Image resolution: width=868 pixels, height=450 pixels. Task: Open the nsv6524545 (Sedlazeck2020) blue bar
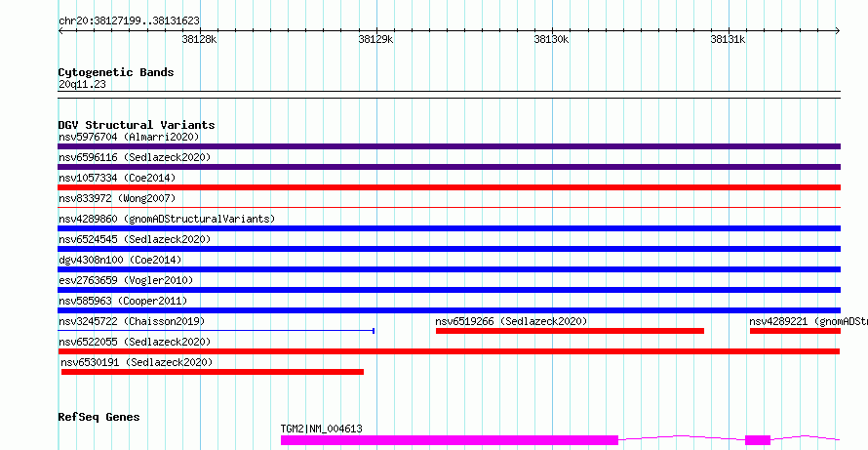[449, 249]
